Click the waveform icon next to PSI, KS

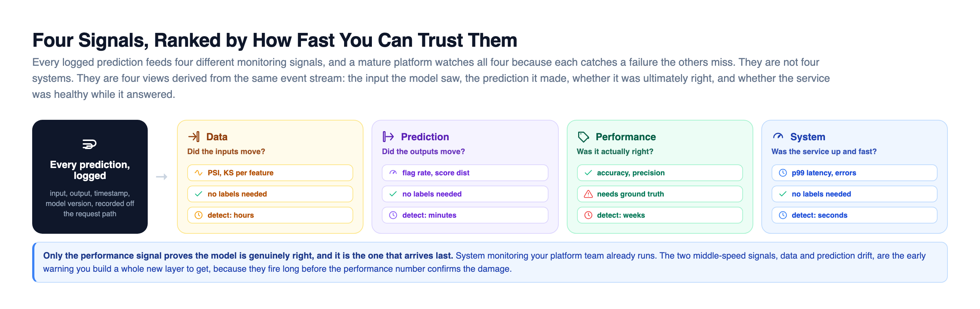pyautogui.click(x=199, y=172)
